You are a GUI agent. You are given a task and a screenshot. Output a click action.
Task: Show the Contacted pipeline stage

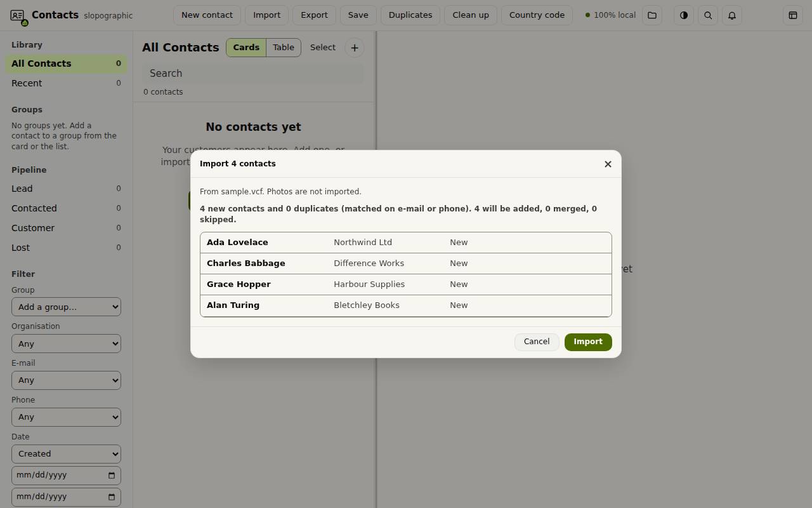[66, 208]
